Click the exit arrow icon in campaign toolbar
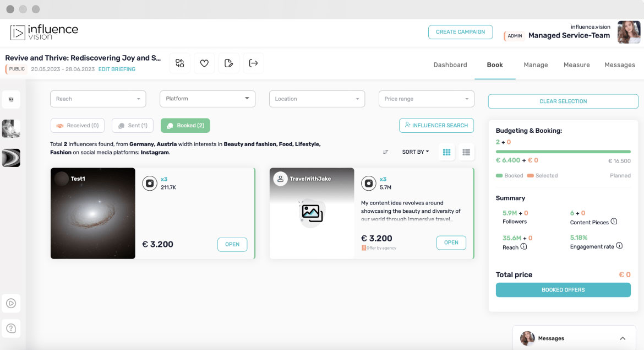 point(253,63)
